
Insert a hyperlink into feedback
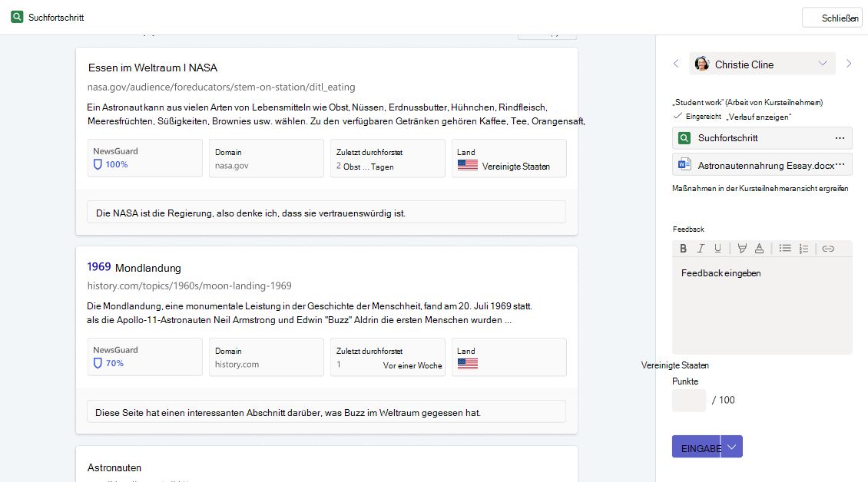click(828, 249)
